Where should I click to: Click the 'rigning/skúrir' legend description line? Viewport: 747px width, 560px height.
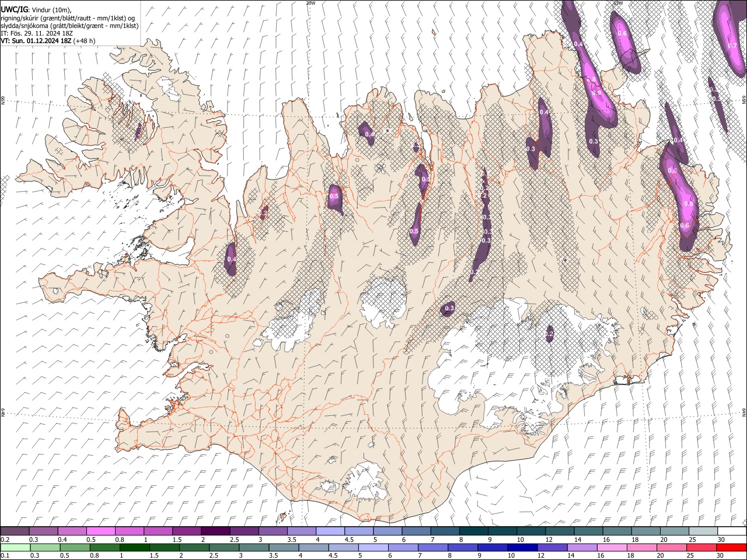coord(68,18)
